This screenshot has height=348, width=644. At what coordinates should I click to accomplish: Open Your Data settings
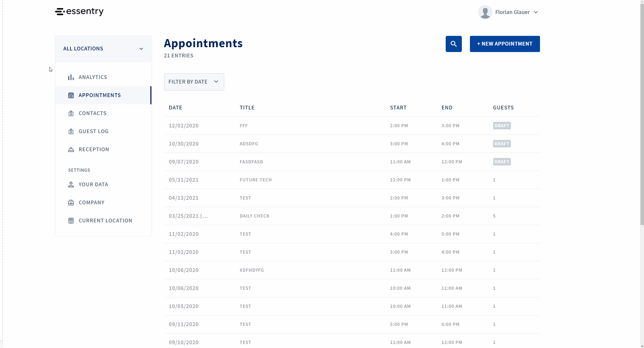tap(103, 185)
